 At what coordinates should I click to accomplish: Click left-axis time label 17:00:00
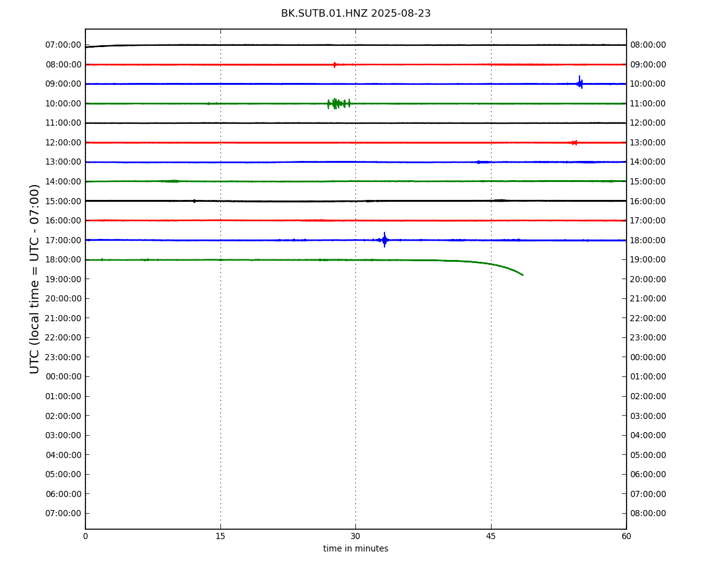click(63, 240)
